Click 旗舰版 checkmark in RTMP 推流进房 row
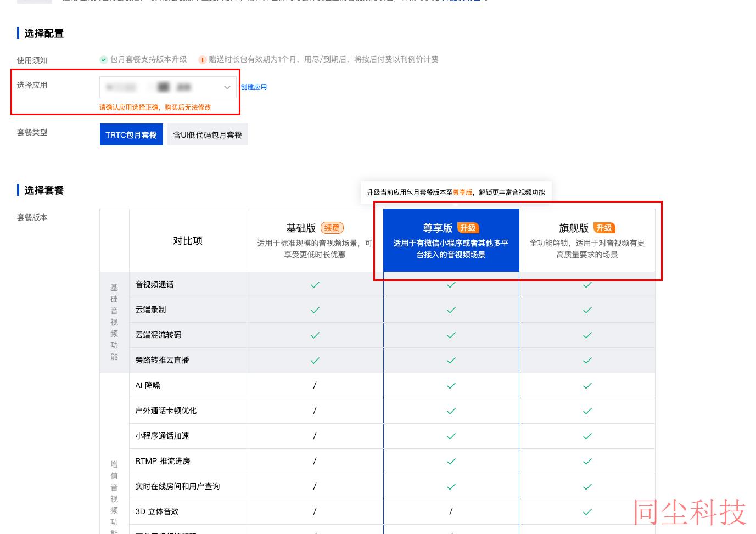The width and height of the screenshot is (756, 534). pos(587,462)
